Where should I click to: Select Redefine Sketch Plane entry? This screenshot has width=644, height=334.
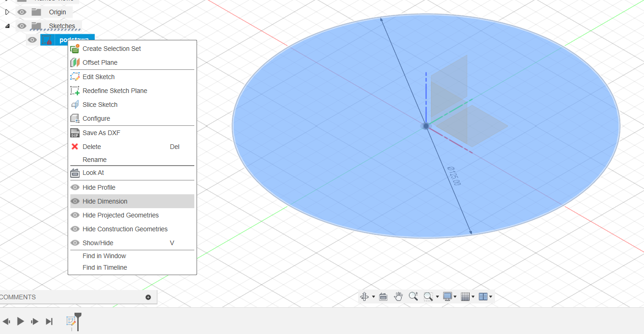click(132, 91)
